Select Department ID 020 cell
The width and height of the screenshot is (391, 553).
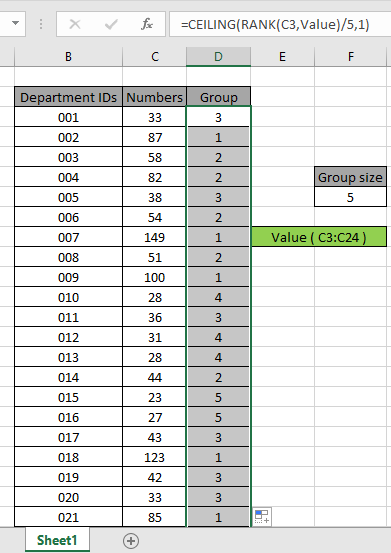coord(68,497)
